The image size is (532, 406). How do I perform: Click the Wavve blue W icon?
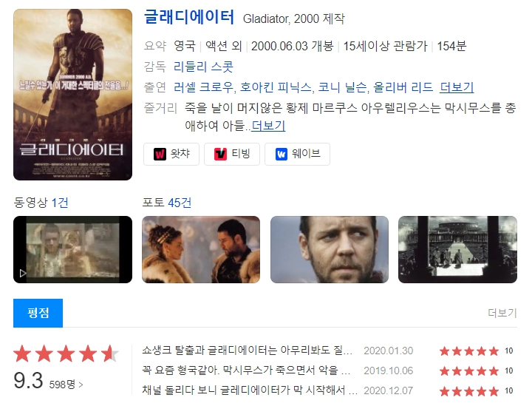point(282,154)
